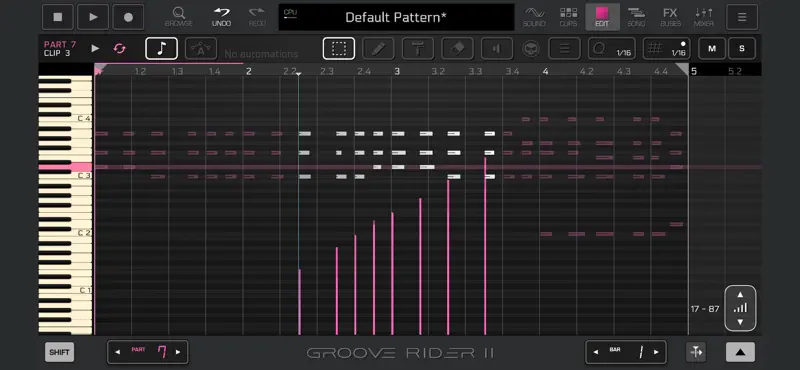Start recording with the record button
Image resolution: width=800 pixels, height=370 pixels.
(x=128, y=17)
